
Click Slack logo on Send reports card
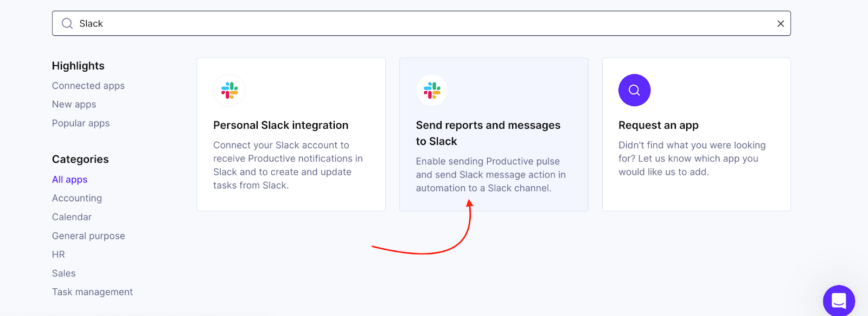[432, 90]
